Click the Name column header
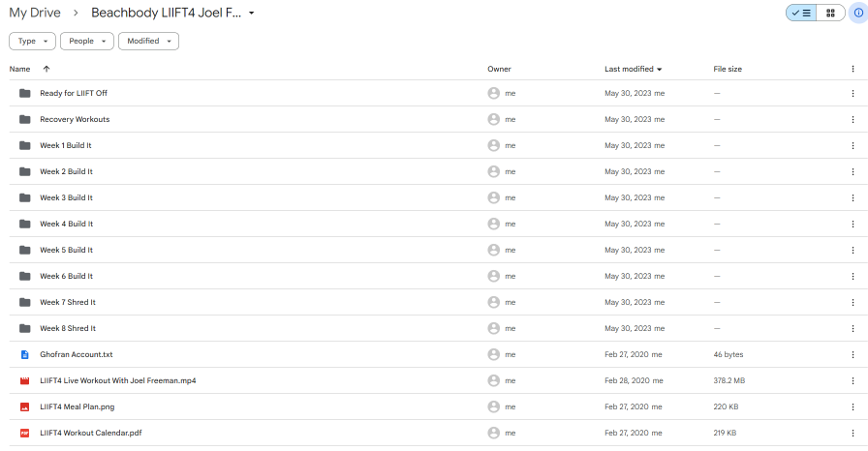Image resolution: width=868 pixels, height=451 pixels. (x=19, y=69)
